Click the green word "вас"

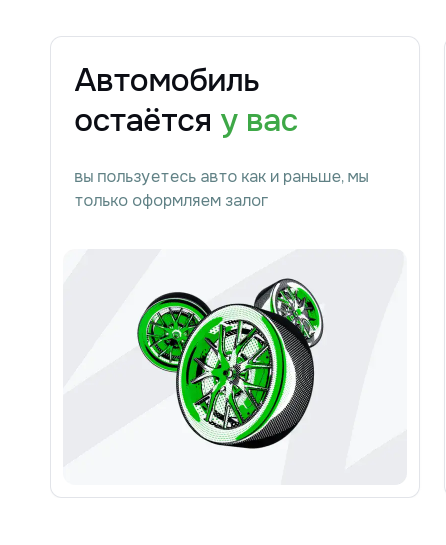coord(272,121)
